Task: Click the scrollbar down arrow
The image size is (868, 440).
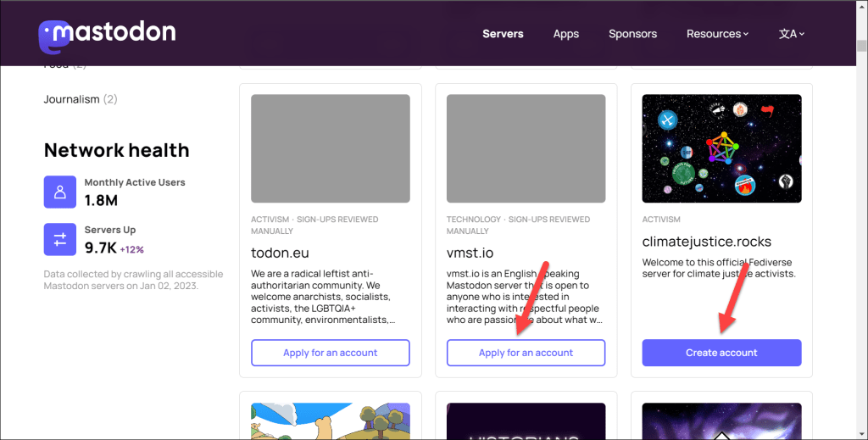Action: click(861, 434)
